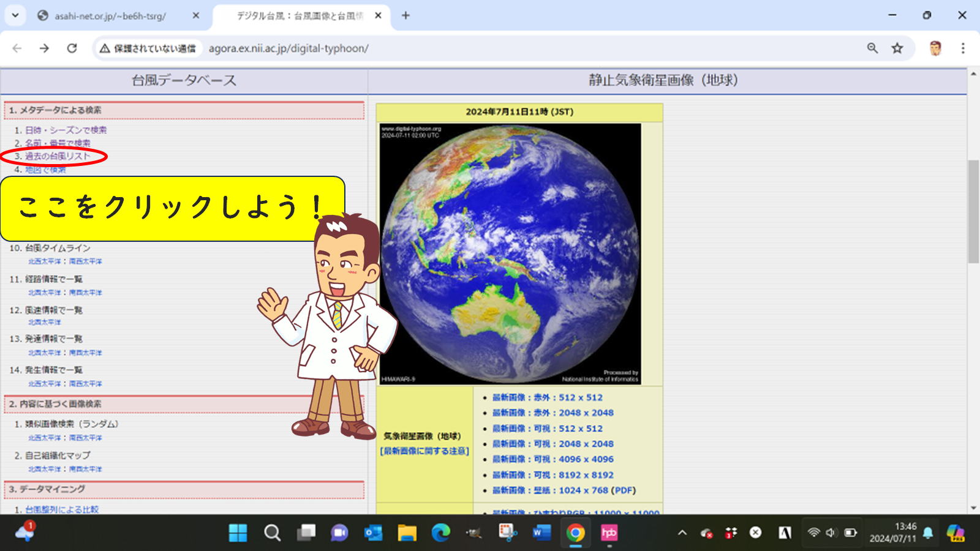Open the Windows Start menu
The width and height of the screenshot is (980, 551).
click(238, 533)
